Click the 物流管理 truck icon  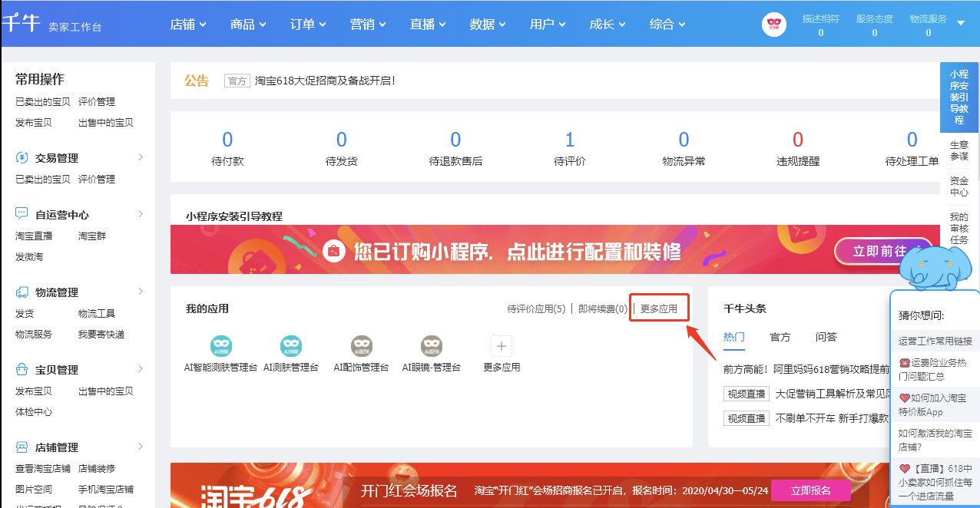(x=22, y=292)
